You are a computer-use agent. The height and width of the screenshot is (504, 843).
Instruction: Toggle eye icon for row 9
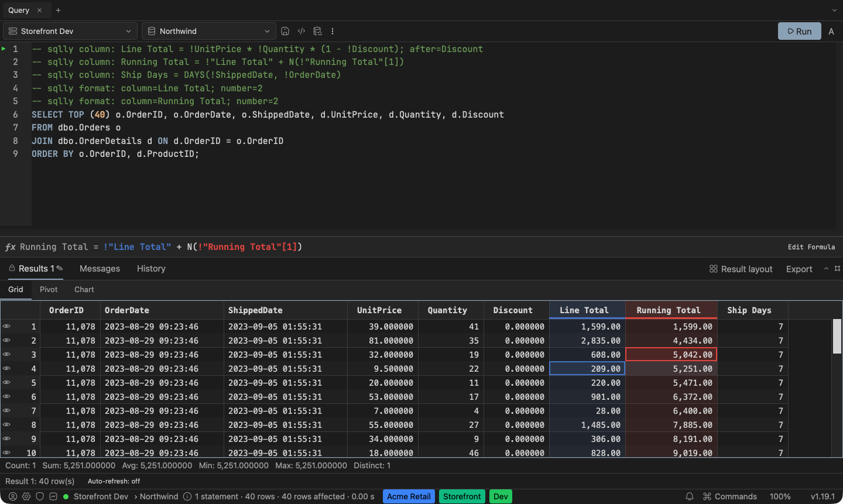[x=6, y=438]
